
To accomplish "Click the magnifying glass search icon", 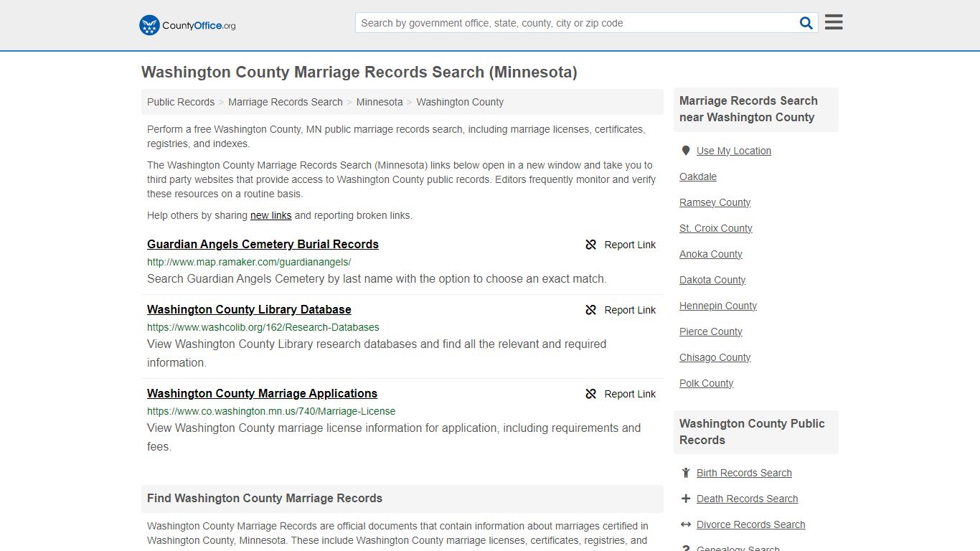I will tap(806, 23).
